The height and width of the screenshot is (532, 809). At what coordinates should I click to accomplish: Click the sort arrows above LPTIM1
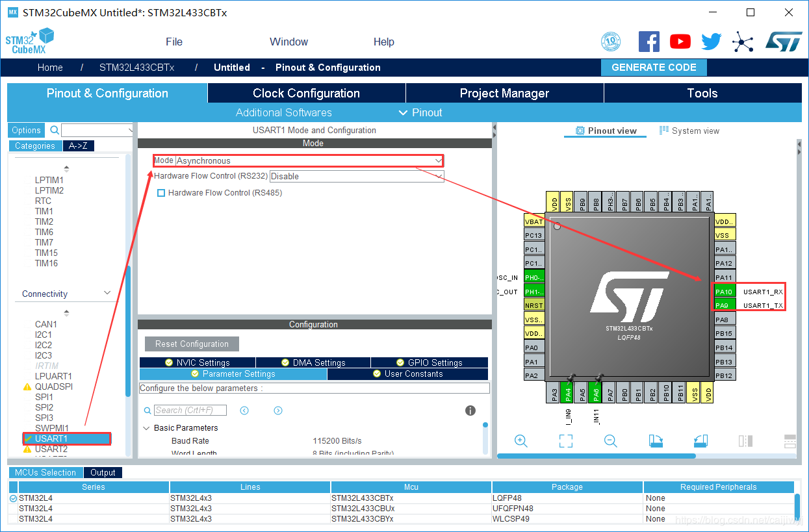click(66, 169)
